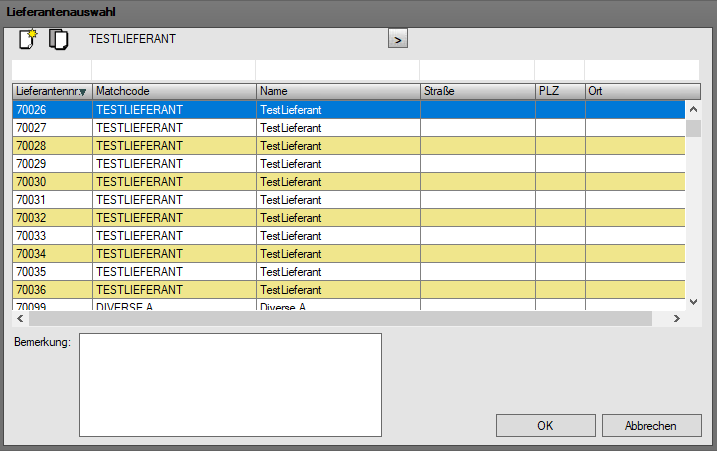
Task: Click into the Bemerkung text box
Action: click(230, 385)
